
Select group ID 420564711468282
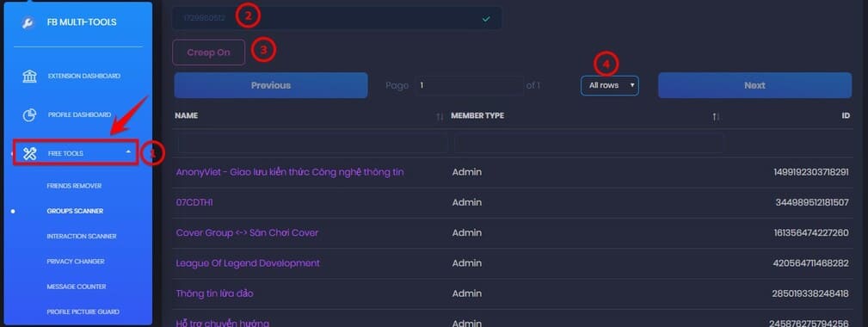pos(810,262)
